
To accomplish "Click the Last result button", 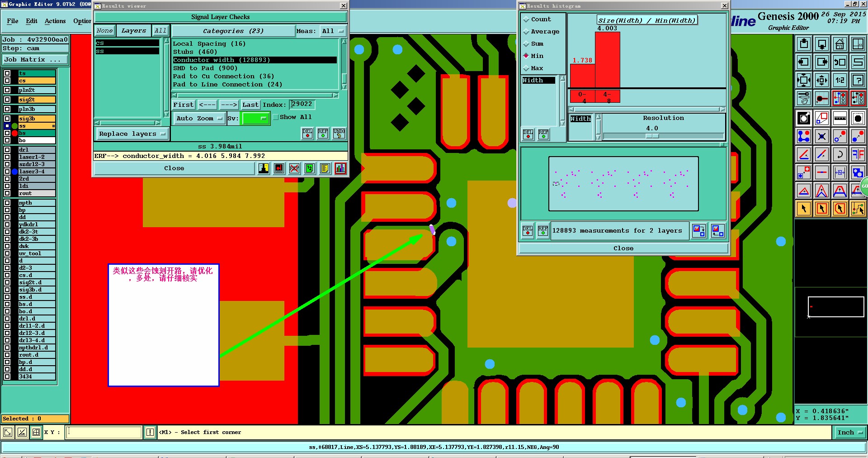I will point(250,105).
